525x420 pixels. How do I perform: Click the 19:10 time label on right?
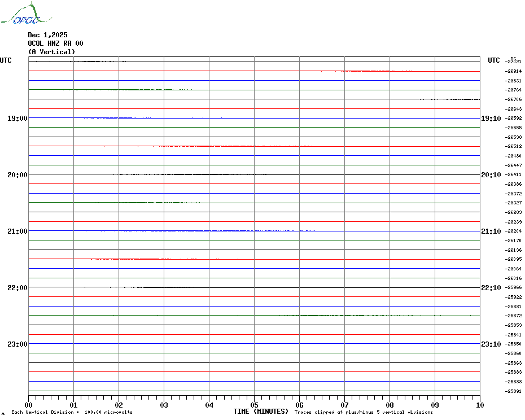[x=490, y=119]
